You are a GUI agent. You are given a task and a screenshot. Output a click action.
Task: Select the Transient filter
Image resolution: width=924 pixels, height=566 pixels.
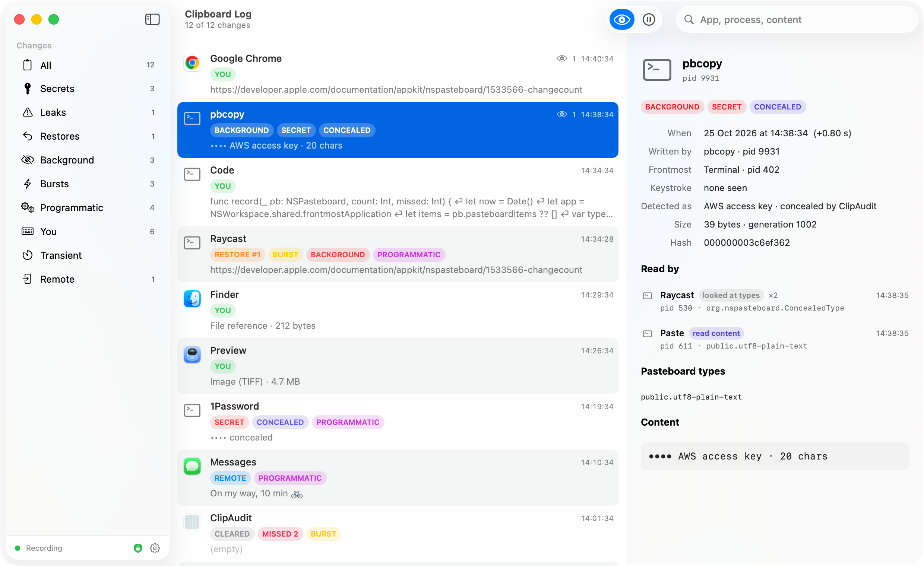(x=88, y=255)
